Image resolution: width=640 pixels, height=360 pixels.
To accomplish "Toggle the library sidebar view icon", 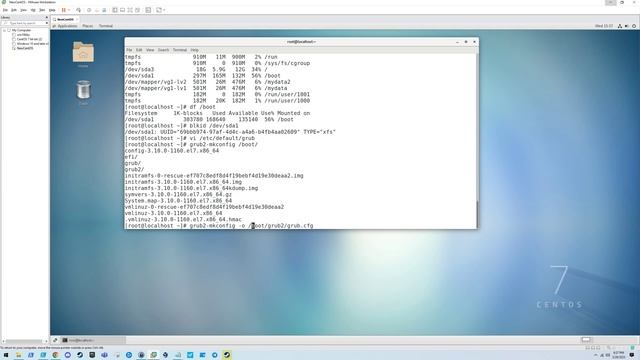I will click(115, 10).
